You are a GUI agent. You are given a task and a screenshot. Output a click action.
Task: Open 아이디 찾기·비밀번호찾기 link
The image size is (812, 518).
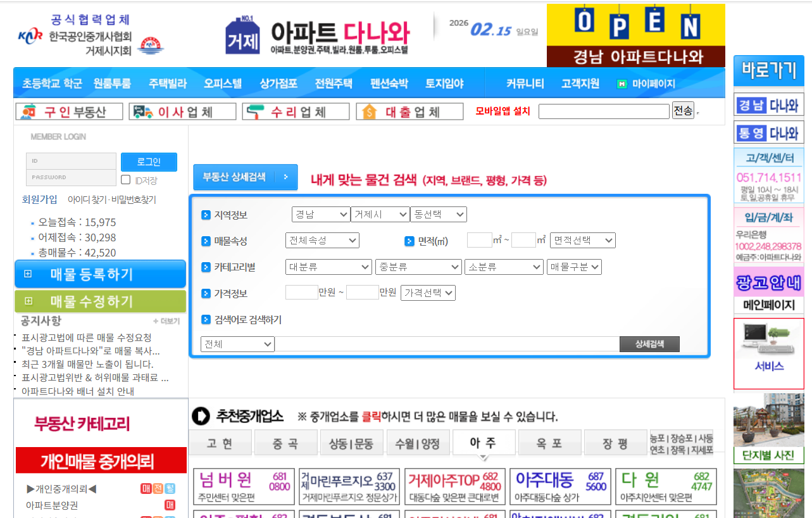pyautogui.click(x=112, y=199)
